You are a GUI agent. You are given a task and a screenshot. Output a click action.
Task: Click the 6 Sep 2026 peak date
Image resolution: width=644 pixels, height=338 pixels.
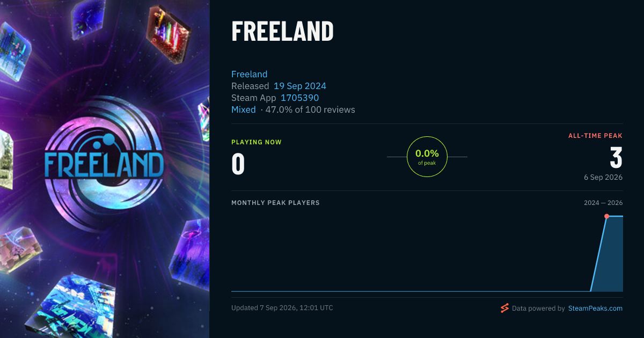[603, 177]
